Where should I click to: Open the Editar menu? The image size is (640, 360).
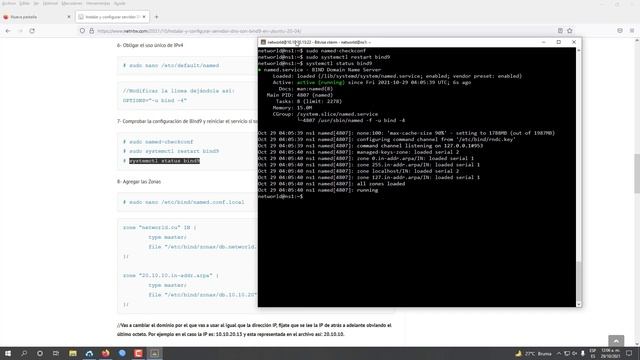(x=24, y=3)
